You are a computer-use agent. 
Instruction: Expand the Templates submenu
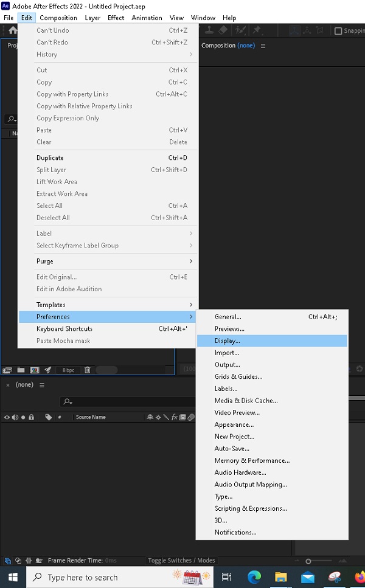[108, 305]
